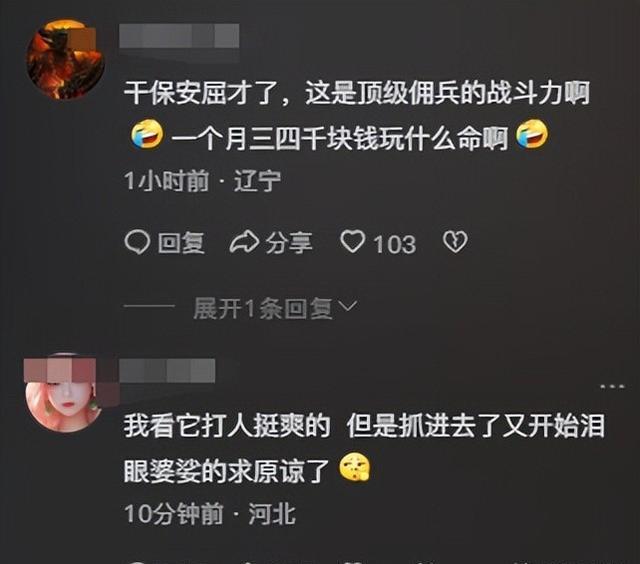Tap the first laughing-crying emoji before 一个月
This screenshot has width=640, height=564.
pyautogui.click(x=147, y=135)
